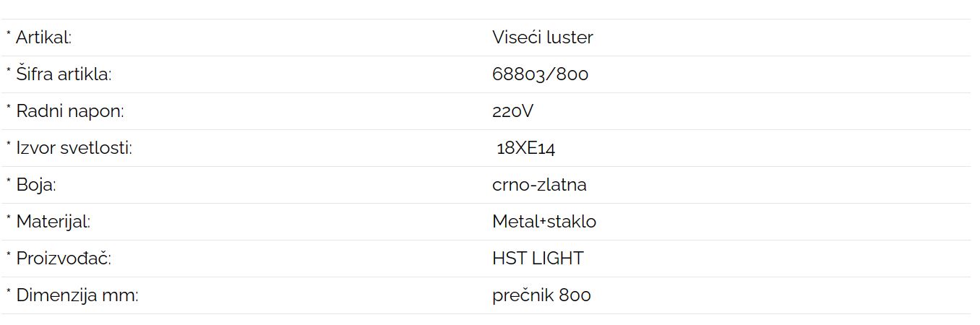980x325 pixels.
Task: Select article code 68803/800
Action: (540, 74)
